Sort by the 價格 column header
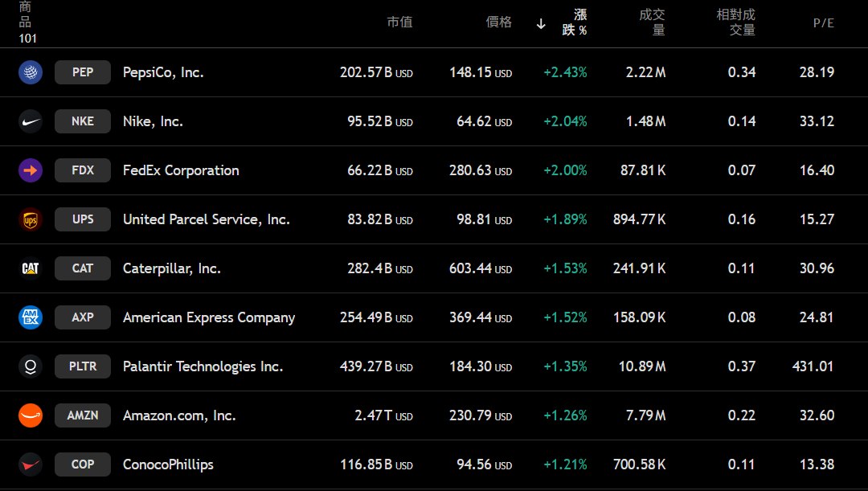868x491 pixels. [499, 23]
